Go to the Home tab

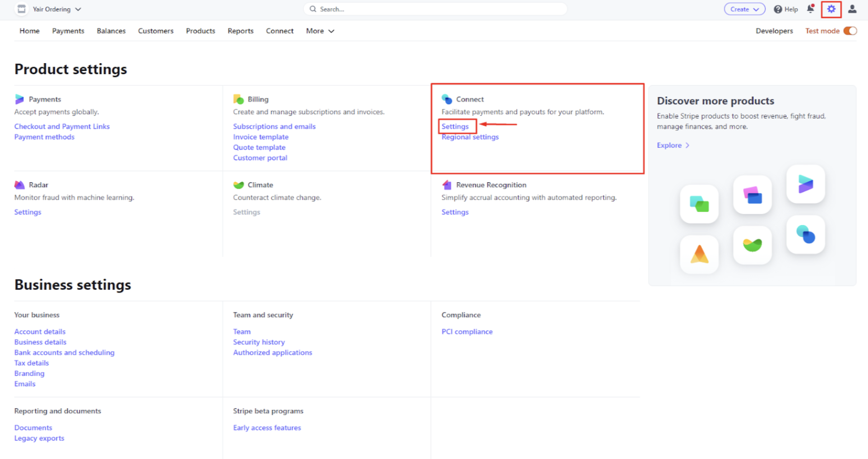tap(29, 31)
